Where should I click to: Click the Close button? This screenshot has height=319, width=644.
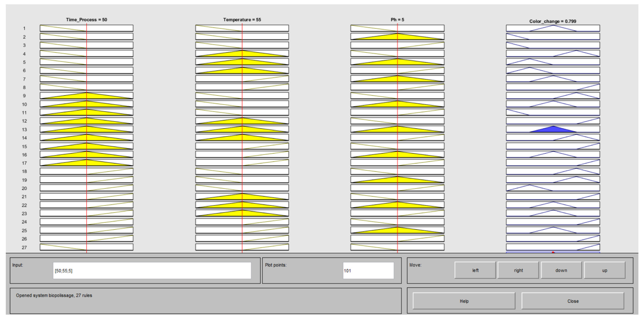(573, 301)
